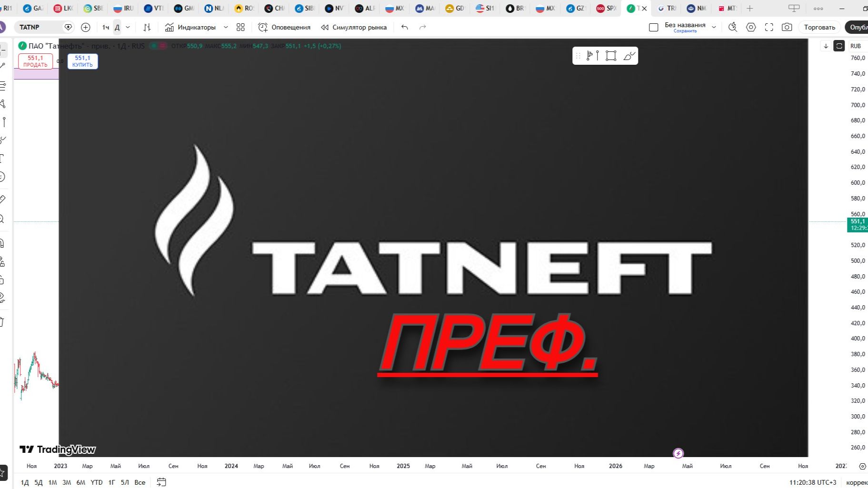Screen dimensions: 868x489
Task: Select the trend line tool
Action: pyautogui.click(x=6, y=64)
